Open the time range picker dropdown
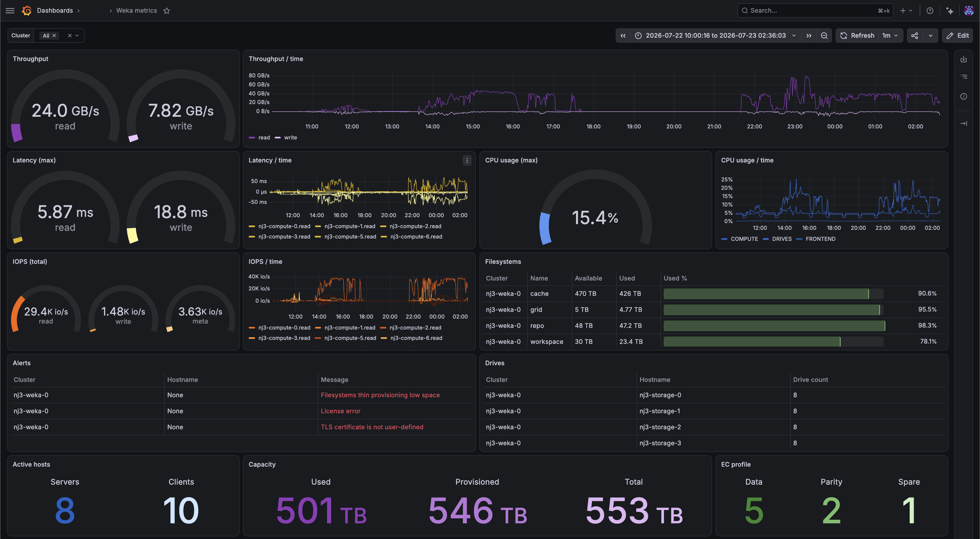 [x=716, y=35]
